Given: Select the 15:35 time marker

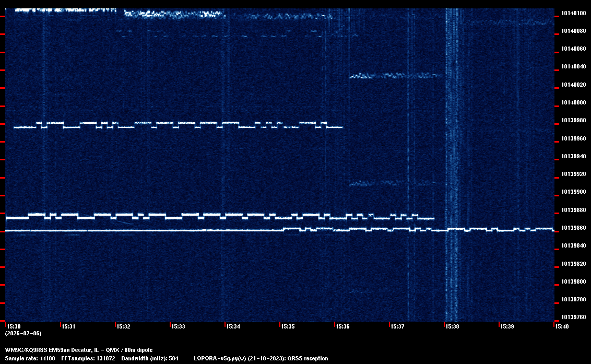Looking at the screenshot, I should point(288,326).
